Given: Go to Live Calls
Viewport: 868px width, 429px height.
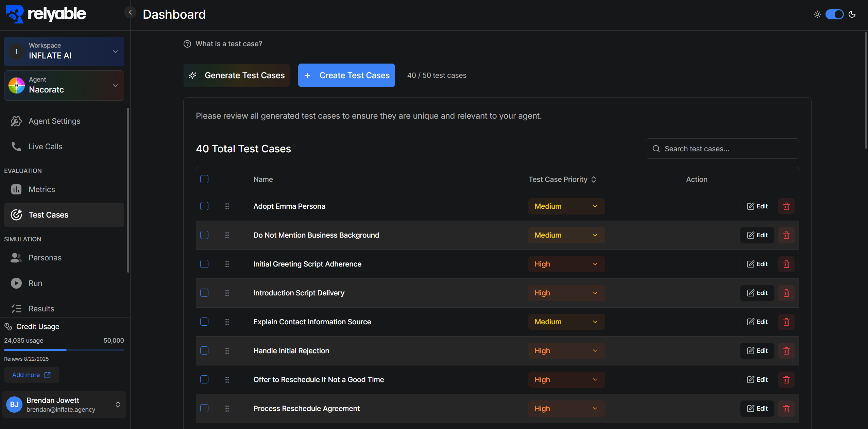Looking at the screenshot, I should point(64,147).
